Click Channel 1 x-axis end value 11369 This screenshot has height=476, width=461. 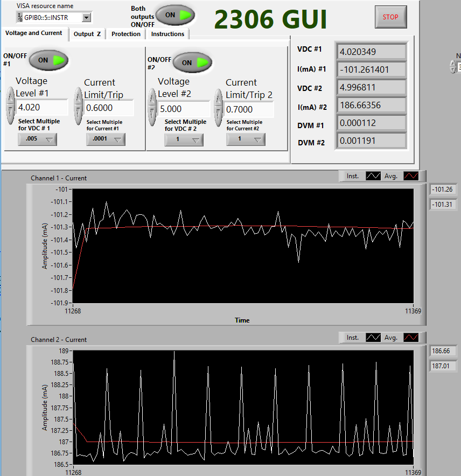[413, 311]
